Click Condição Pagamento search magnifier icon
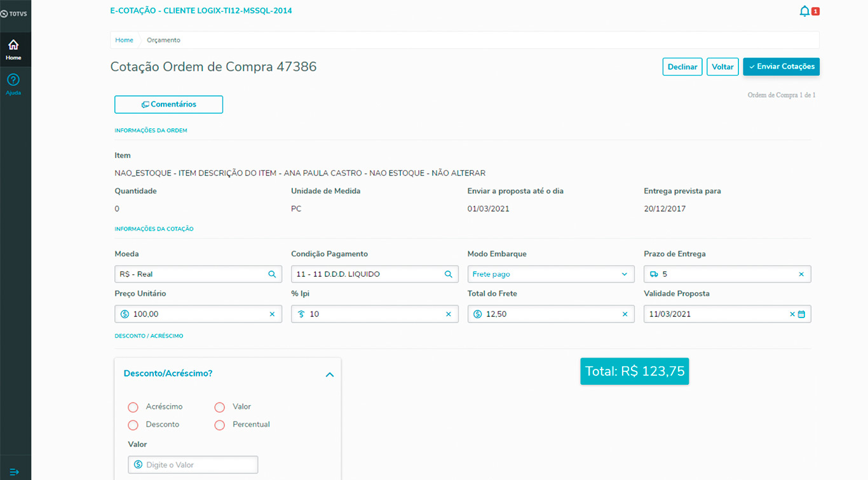Image resolution: width=868 pixels, height=480 pixels. pyautogui.click(x=449, y=274)
